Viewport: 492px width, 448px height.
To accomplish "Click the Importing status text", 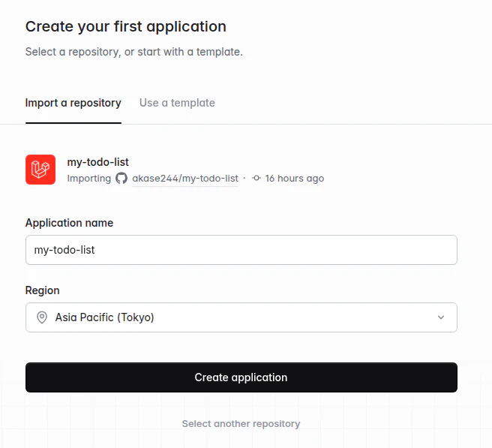I will tap(89, 179).
